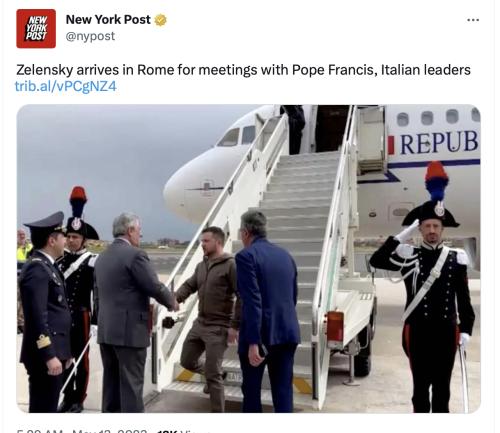Follow the trib.al/vPCgNZ4 article link
This screenshot has width=500, height=433.
[x=66, y=87]
